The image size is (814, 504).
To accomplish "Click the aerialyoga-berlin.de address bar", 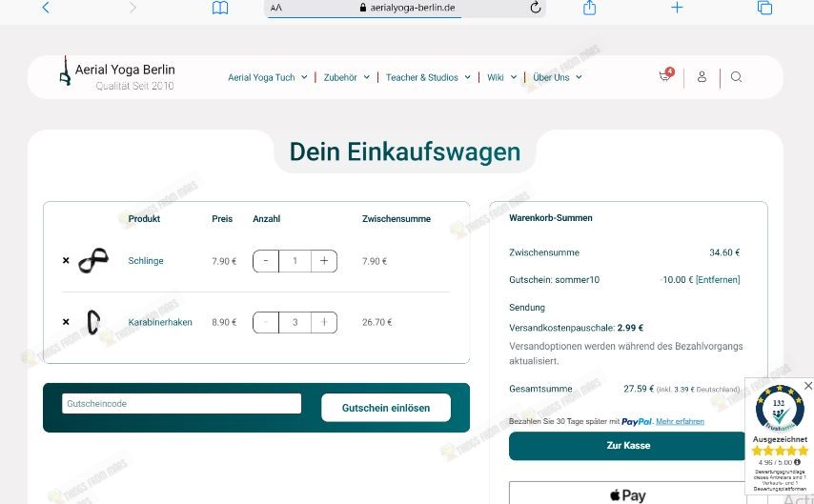I will pos(406,8).
